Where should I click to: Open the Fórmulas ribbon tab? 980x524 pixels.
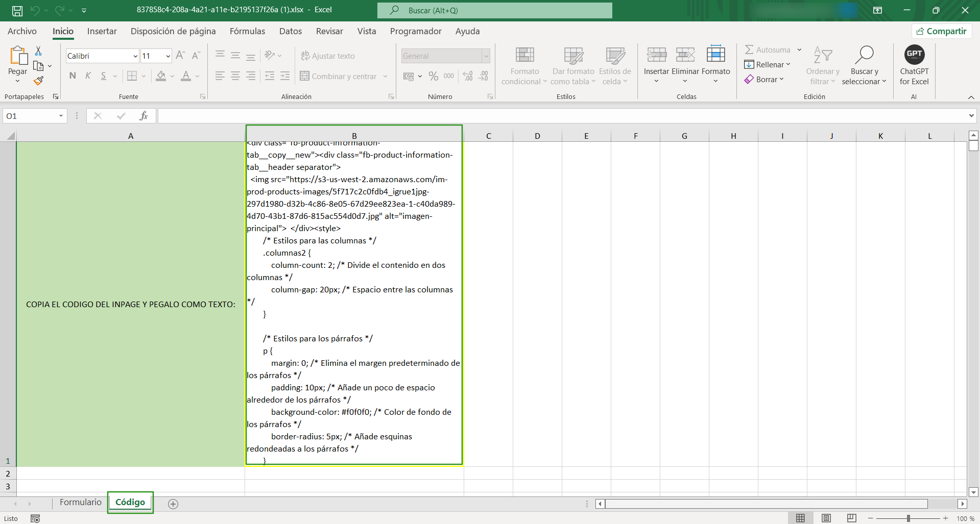tap(247, 31)
